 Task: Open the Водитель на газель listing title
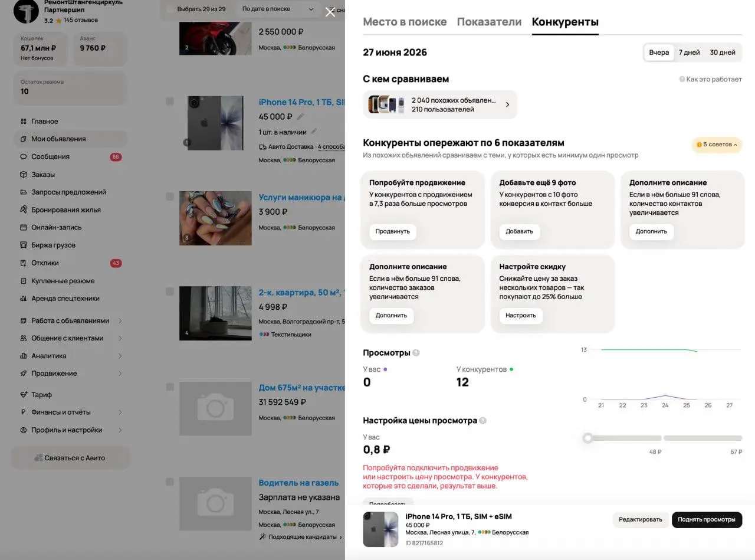coord(298,483)
